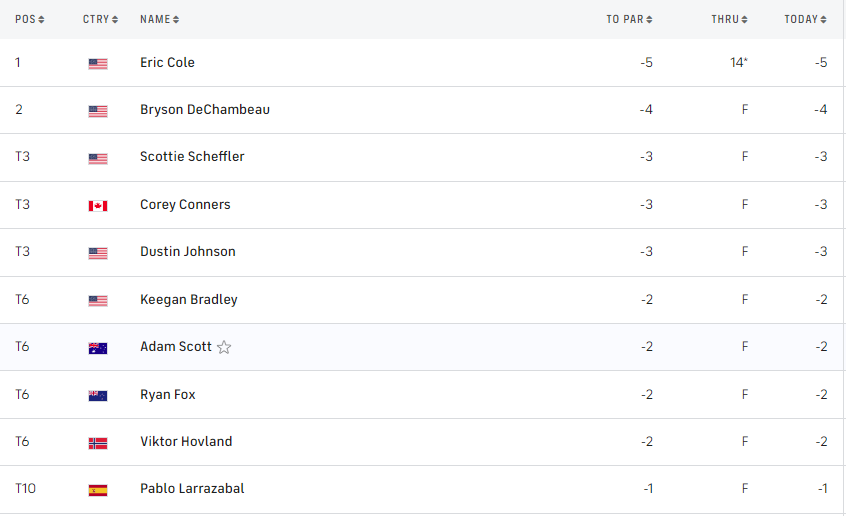Click the Australian flag beside Adam Scott
Image resolution: width=846 pixels, height=516 pixels.
(98, 348)
